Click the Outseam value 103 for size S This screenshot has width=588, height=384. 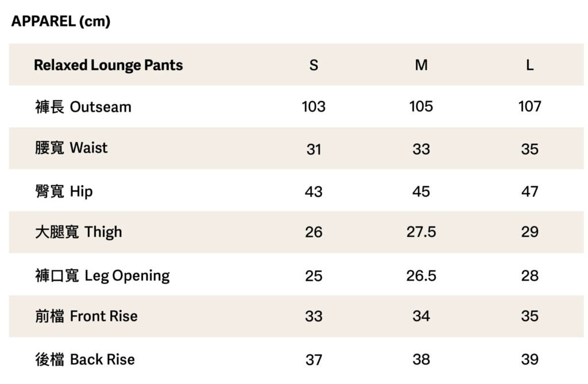(314, 107)
